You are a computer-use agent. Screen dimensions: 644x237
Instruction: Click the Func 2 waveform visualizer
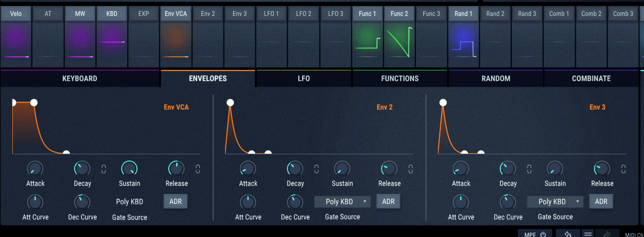399,45
